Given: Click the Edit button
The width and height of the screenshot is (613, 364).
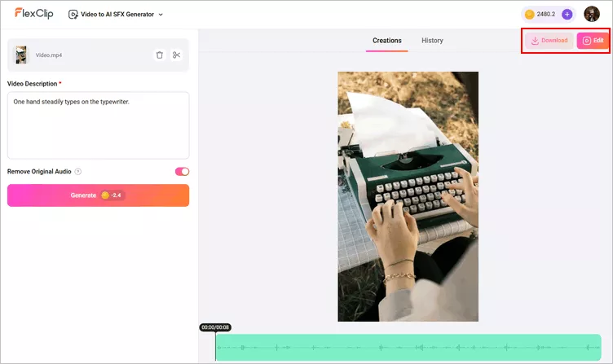Looking at the screenshot, I should pos(593,41).
